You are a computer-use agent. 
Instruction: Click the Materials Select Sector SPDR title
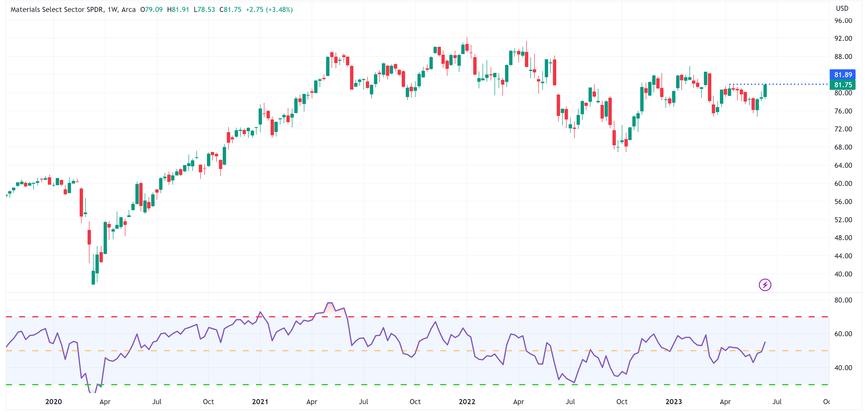[57, 9]
